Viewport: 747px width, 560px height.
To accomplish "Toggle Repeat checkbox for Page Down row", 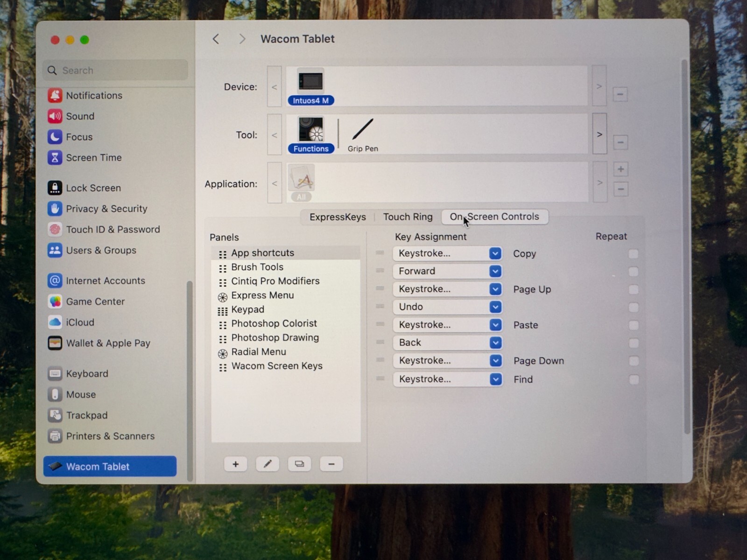I will [634, 361].
